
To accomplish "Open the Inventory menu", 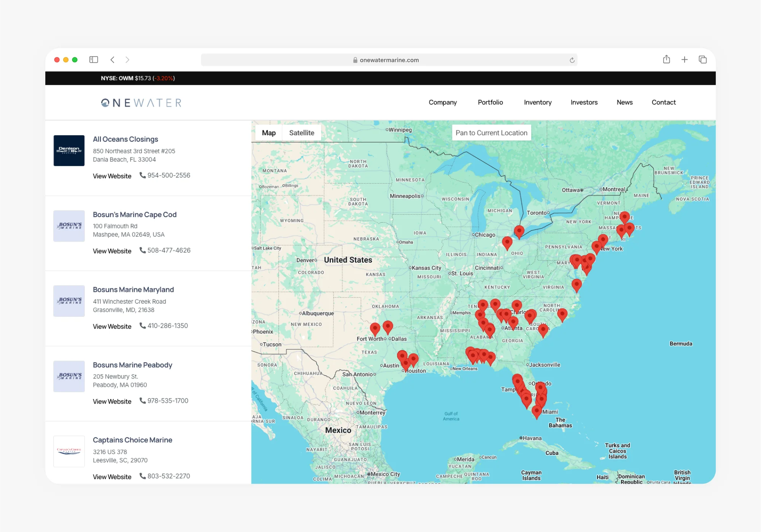I will (537, 102).
